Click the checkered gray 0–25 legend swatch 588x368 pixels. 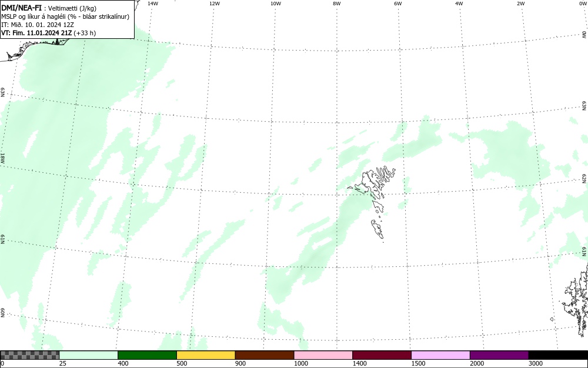point(29,355)
